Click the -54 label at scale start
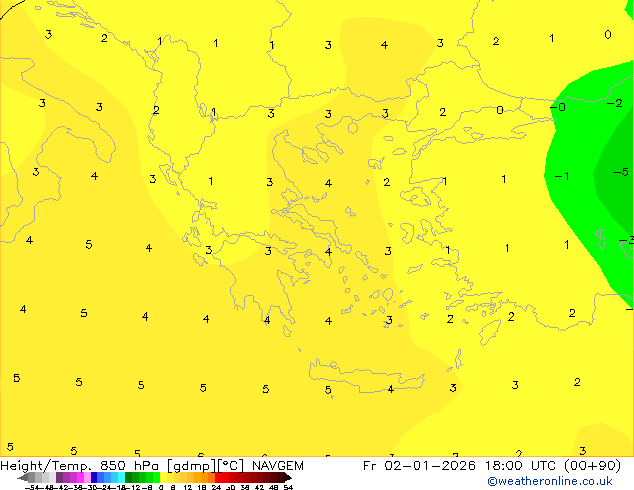This screenshot has height=490, width=634. [34, 487]
